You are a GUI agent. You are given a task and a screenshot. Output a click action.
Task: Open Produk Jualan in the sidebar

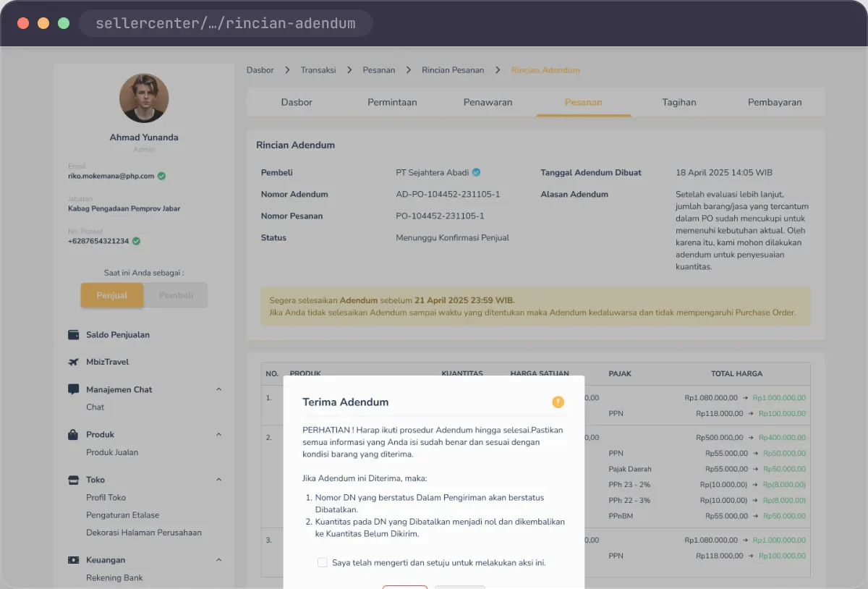point(112,452)
